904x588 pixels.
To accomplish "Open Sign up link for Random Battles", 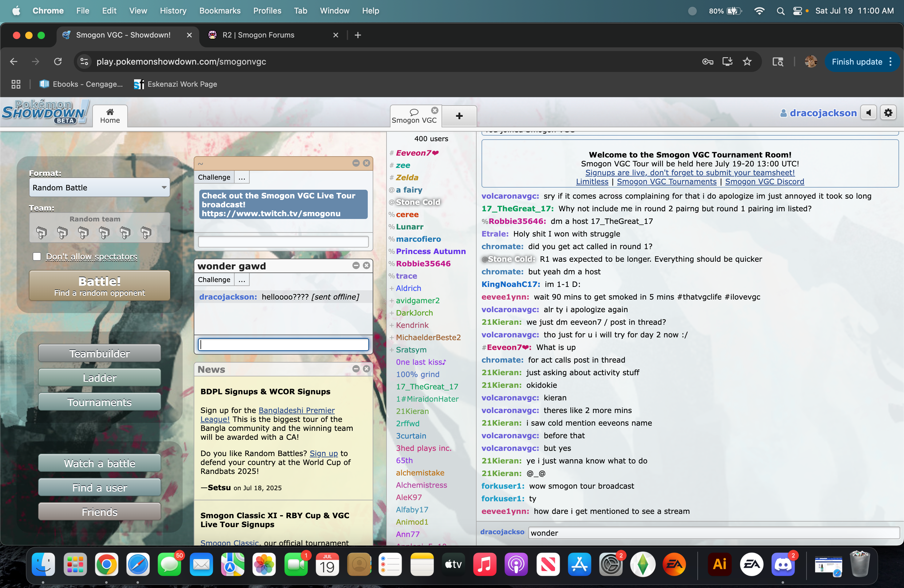I will [x=323, y=454].
